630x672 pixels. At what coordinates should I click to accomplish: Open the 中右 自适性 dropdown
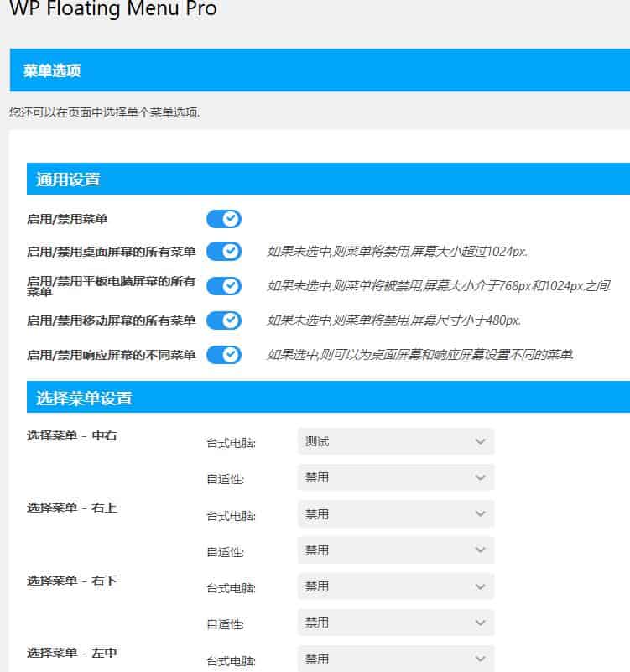tap(396, 477)
